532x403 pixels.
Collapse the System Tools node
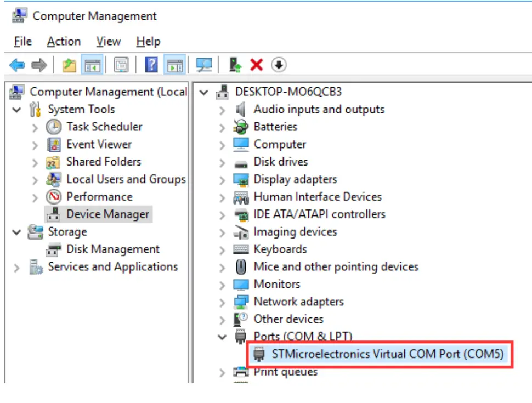click(x=16, y=110)
